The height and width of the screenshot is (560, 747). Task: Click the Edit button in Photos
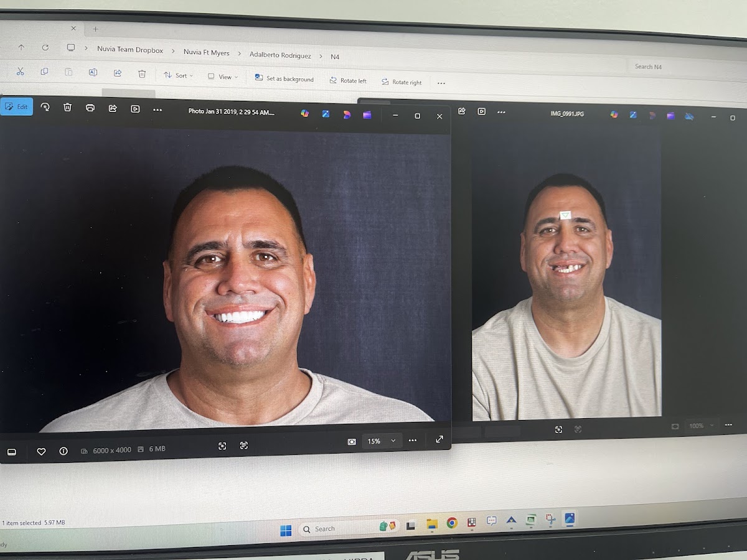pos(16,106)
